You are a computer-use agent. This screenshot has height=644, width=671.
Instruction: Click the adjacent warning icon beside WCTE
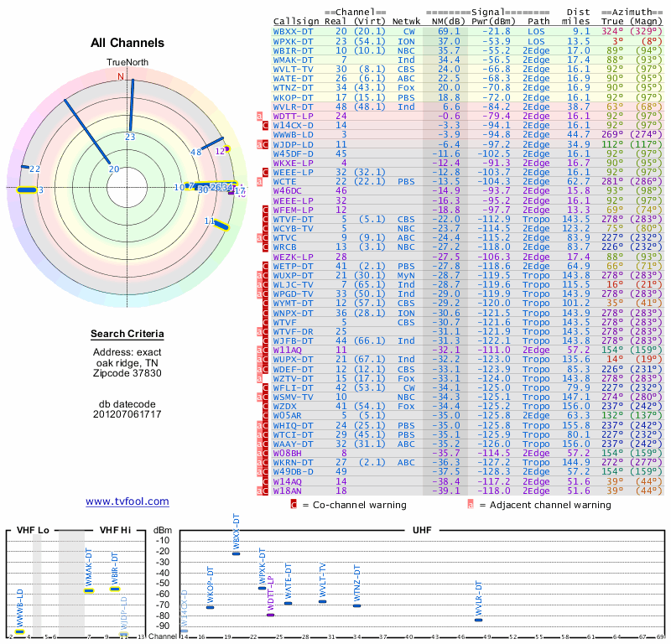259,181
